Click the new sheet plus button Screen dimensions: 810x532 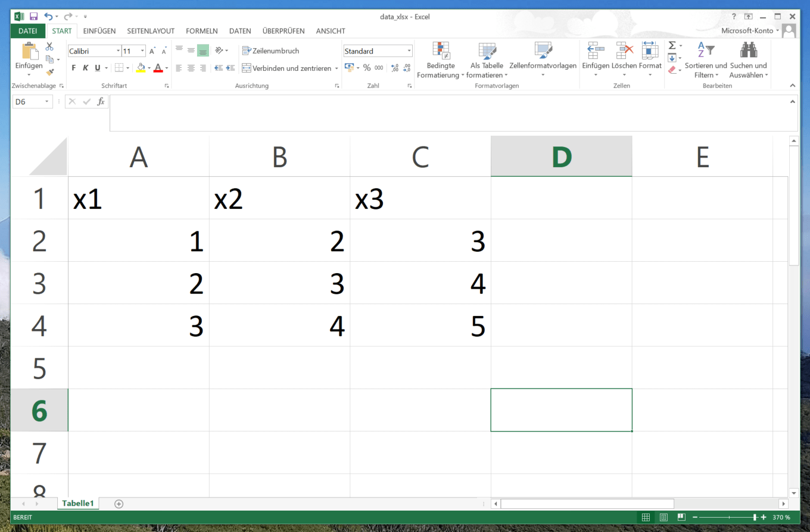click(118, 503)
